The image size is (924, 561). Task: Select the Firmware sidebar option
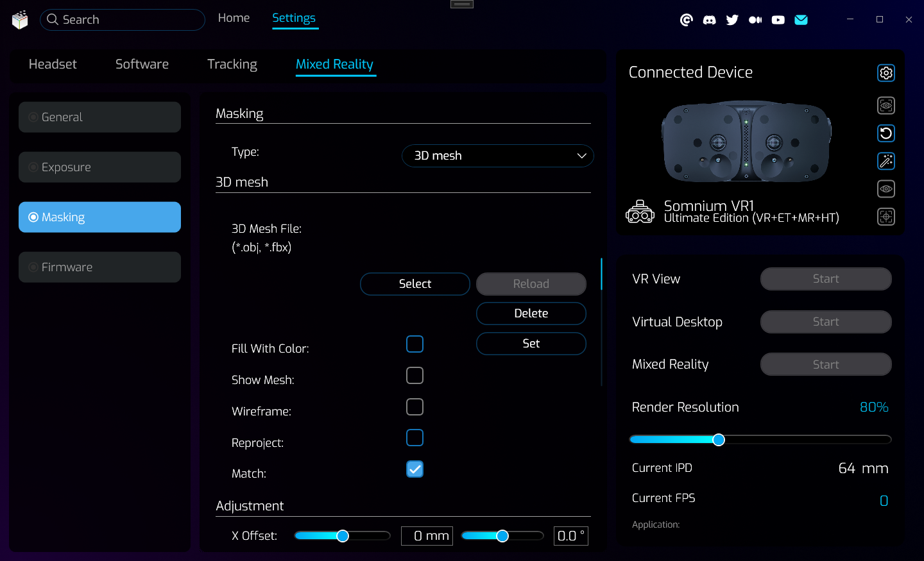[x=99, y=267]
